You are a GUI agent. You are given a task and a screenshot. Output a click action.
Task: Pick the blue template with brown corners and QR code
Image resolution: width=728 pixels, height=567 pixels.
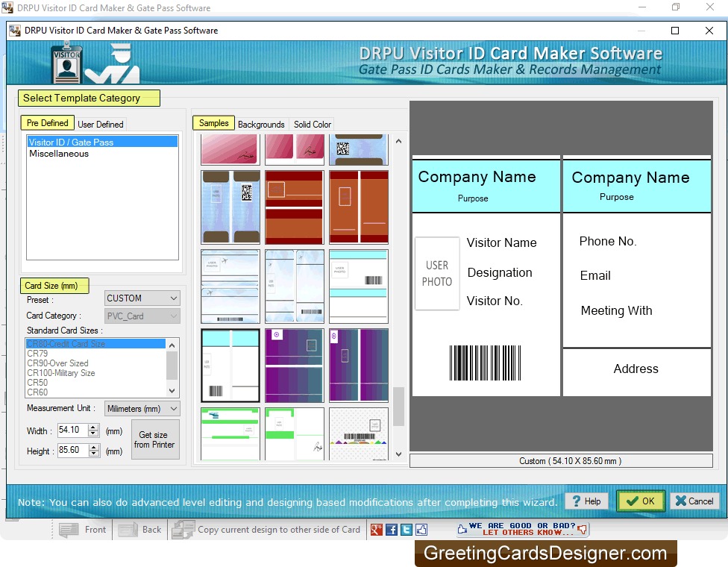(x=230, y=207)
